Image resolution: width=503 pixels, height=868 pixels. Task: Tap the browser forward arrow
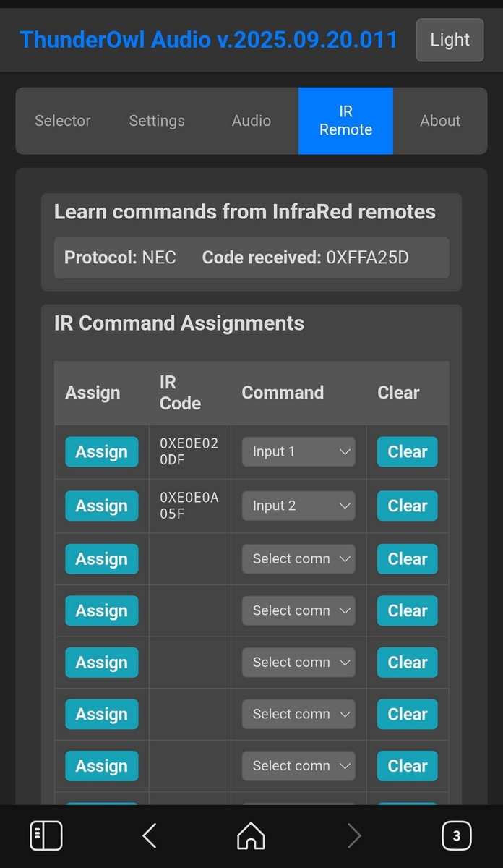point(354,836)
